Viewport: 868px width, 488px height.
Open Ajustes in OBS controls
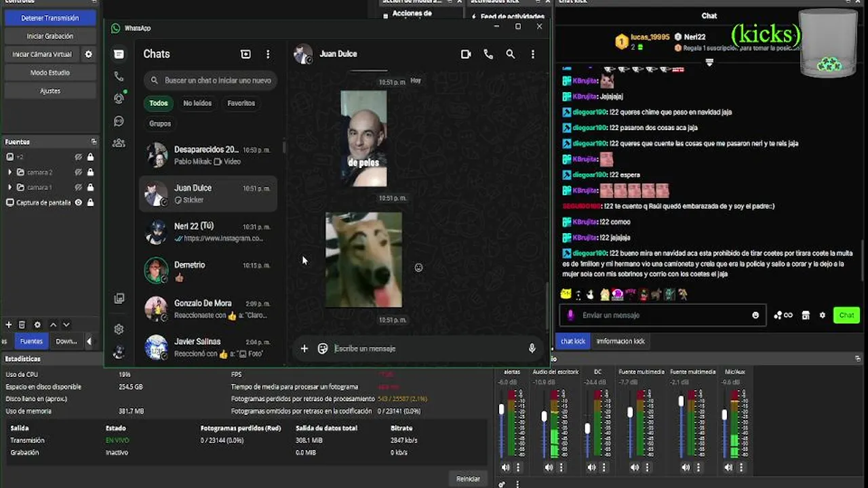point(50,91)
